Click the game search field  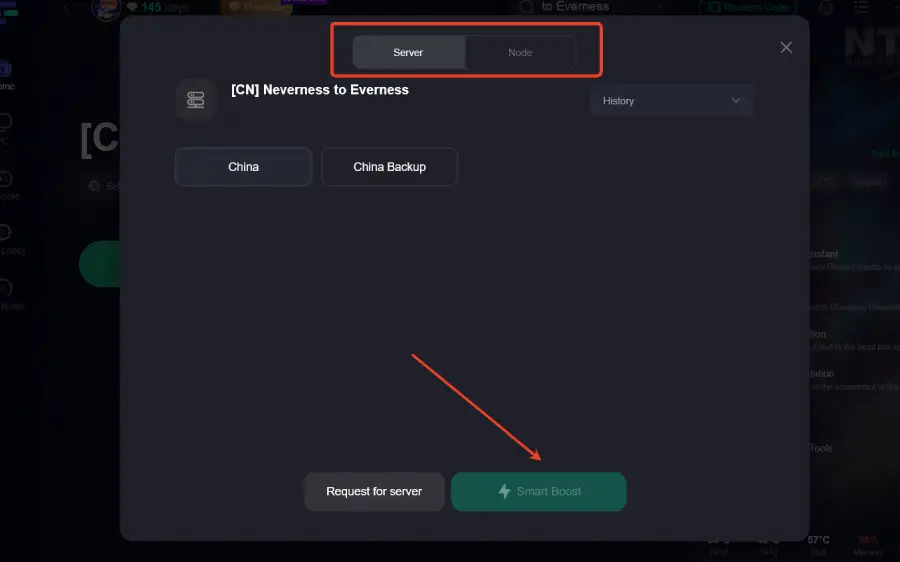[x=590, y=7]
